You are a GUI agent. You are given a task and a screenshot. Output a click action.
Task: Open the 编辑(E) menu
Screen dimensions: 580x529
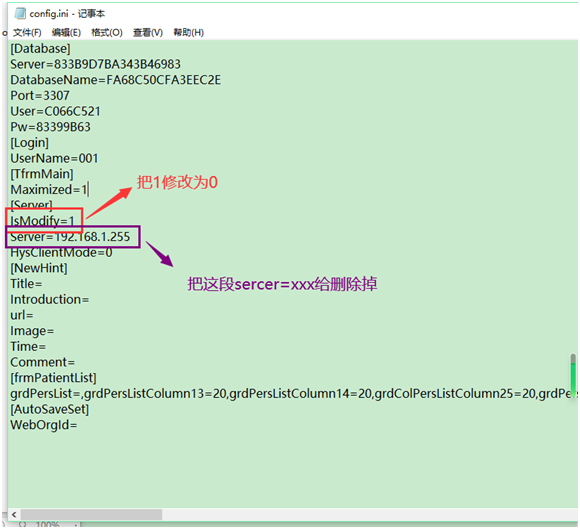coord(66,33)
